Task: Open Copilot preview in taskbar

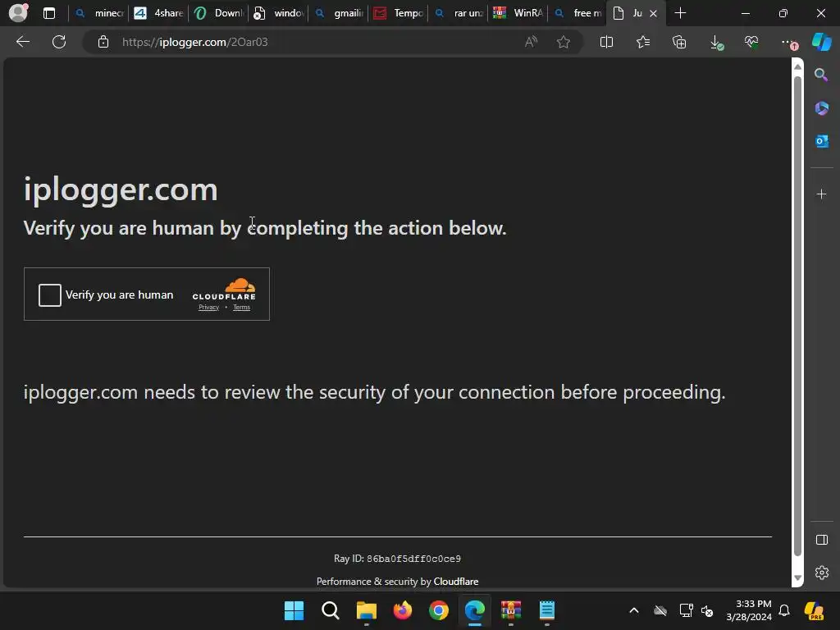Action: pos(814,610)
